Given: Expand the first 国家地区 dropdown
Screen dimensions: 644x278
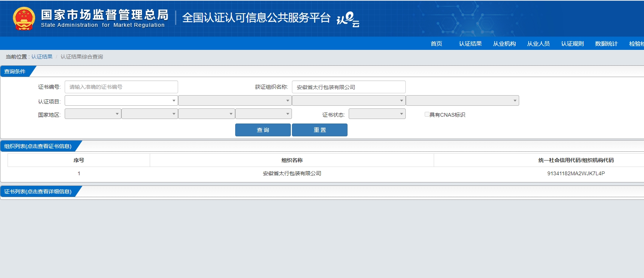Looking at the screenshot, I should tap(93, 114).
